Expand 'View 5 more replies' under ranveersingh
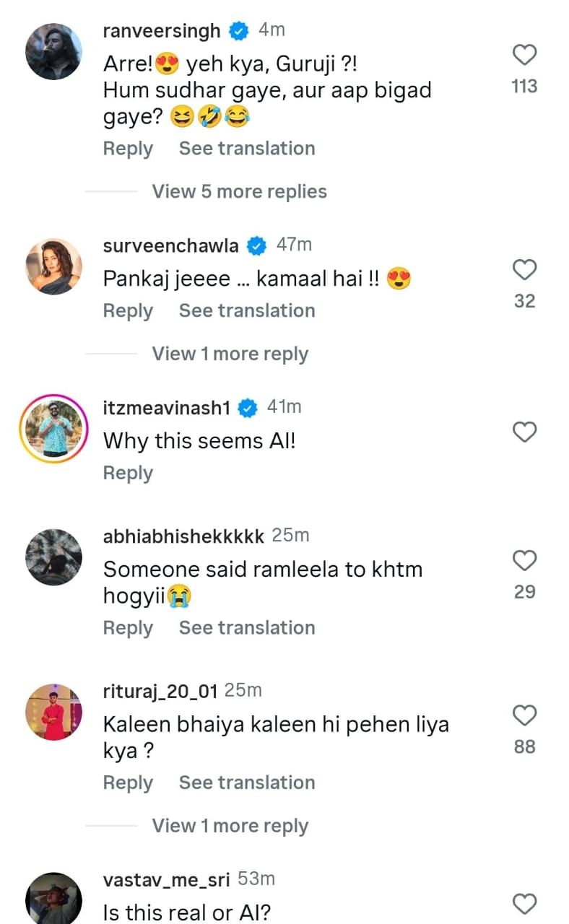 pyautogui.click(x=239, y=192)
